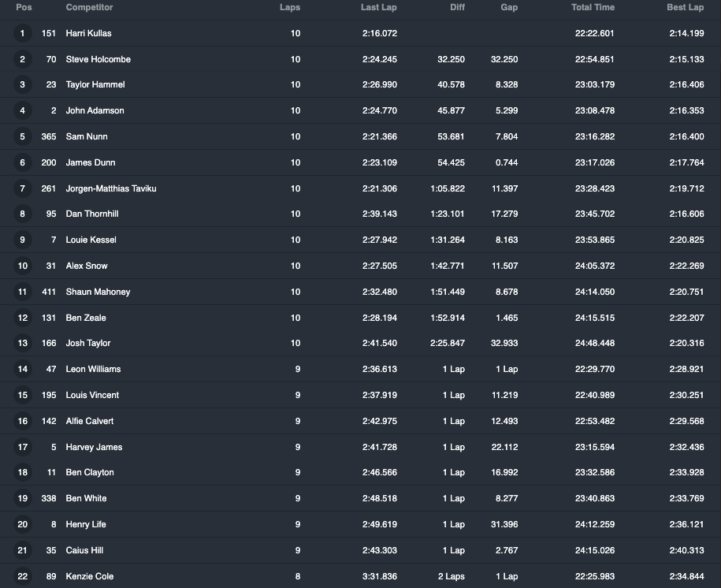Sort by the Laps column header

[290, 7]
